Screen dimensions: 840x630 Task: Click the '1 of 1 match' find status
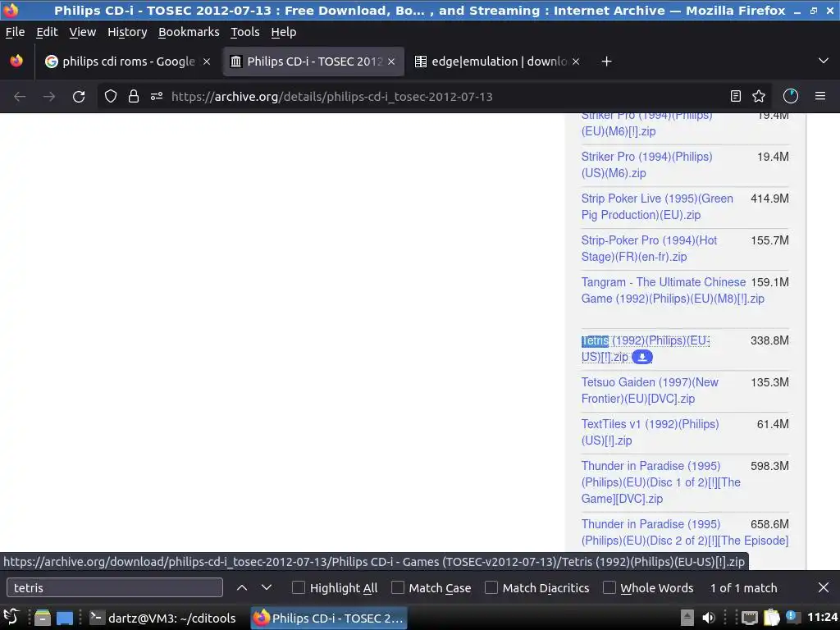[743, 587]
